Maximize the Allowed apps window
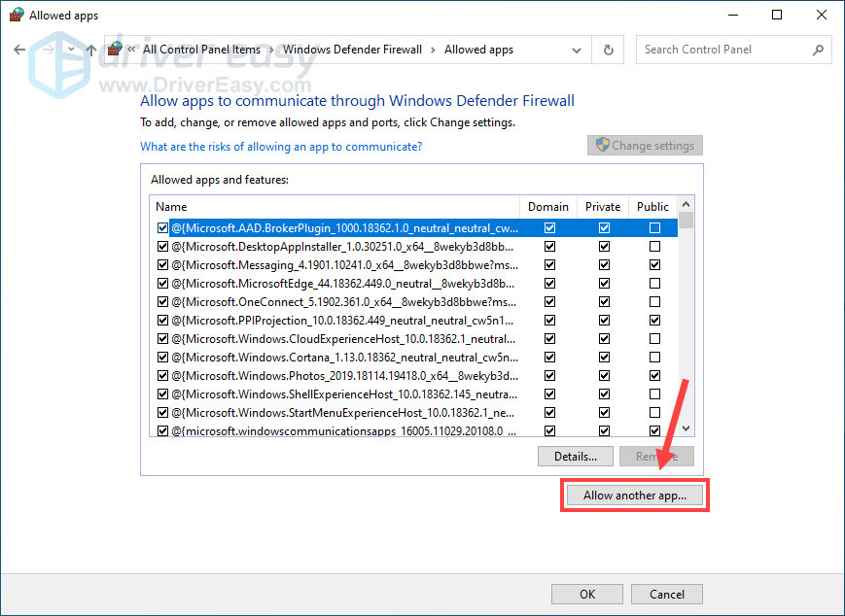The image size is (845, 616). pyautogui.click(x=777, y=15)
